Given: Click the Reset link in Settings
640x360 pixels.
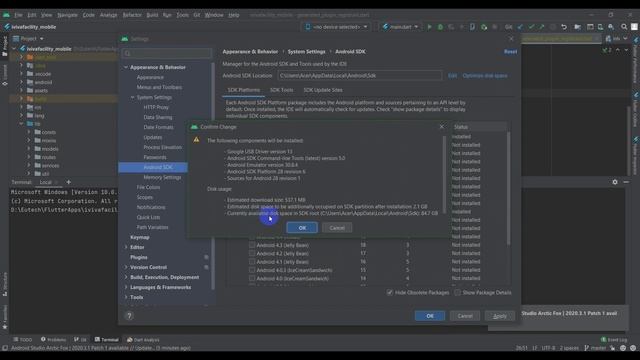Looking at the screenshot, I should 510,52.
